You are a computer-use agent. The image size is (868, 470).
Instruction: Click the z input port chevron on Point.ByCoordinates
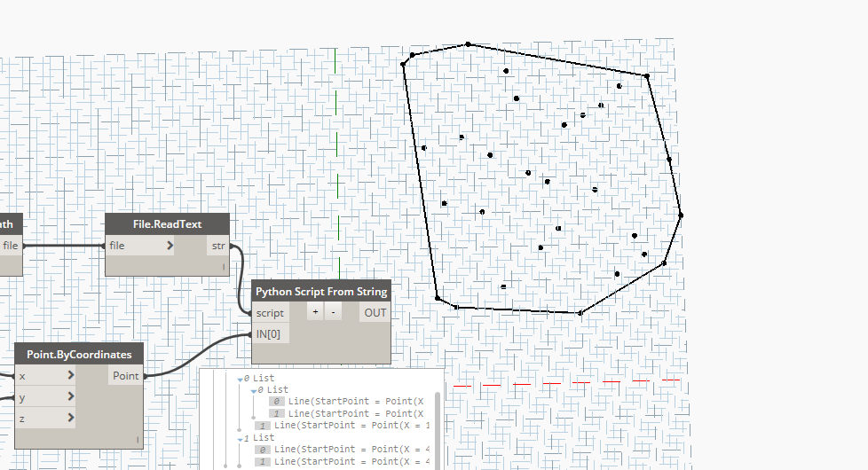coord(70,418)
